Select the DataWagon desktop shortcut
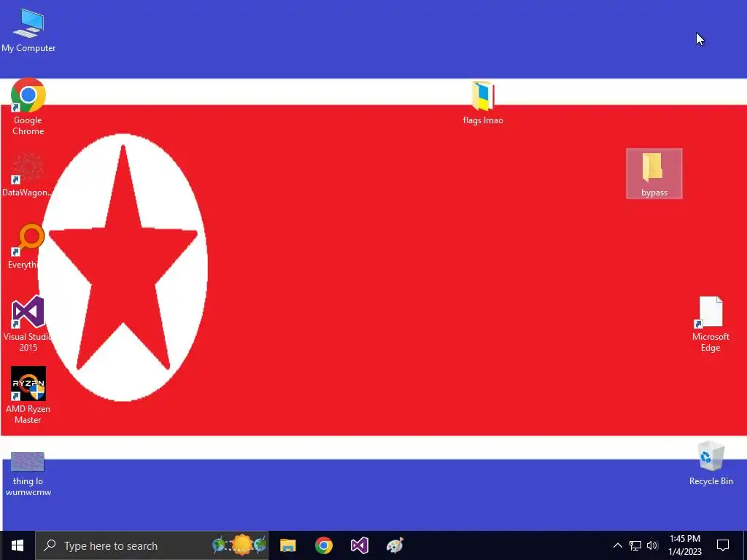Screen dimensions: 747x560 [27, 175]
